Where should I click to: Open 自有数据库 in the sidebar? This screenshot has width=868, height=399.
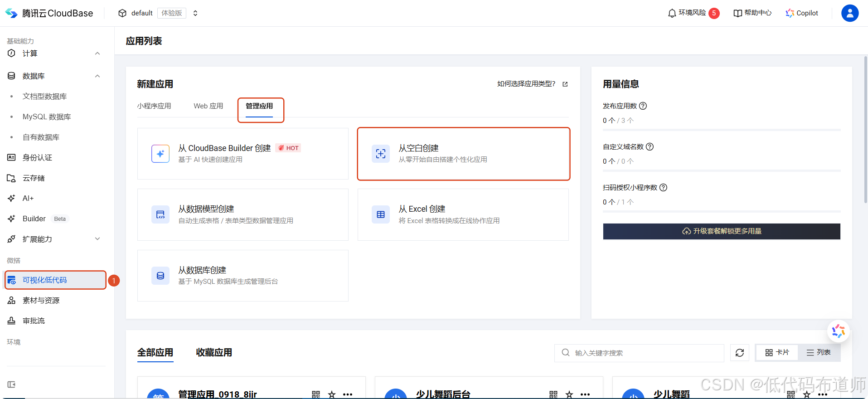41,137
